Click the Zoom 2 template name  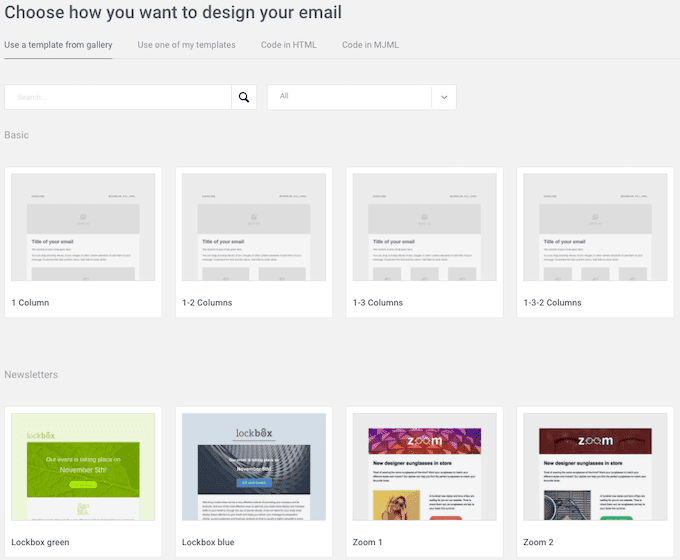pyautogui.click(x=538, y=542)
